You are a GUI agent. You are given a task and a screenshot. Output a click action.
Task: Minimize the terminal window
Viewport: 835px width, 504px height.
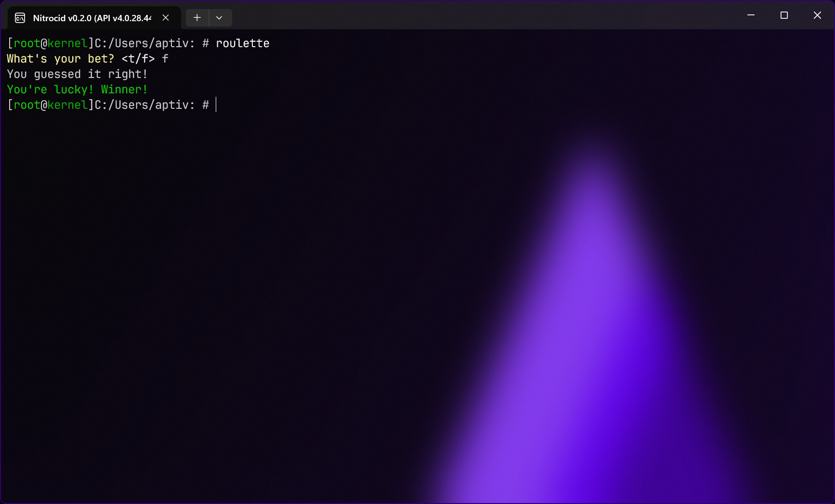[751, 15]
